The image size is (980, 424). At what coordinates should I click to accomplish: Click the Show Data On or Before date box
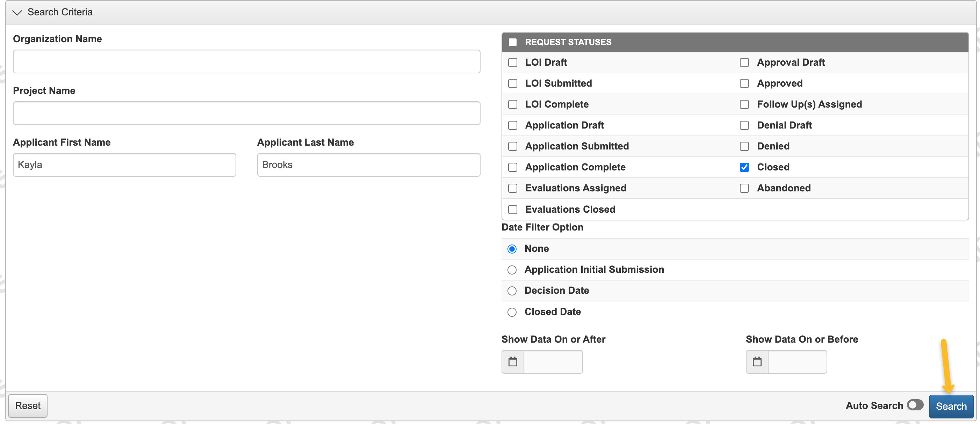[798, 361]
